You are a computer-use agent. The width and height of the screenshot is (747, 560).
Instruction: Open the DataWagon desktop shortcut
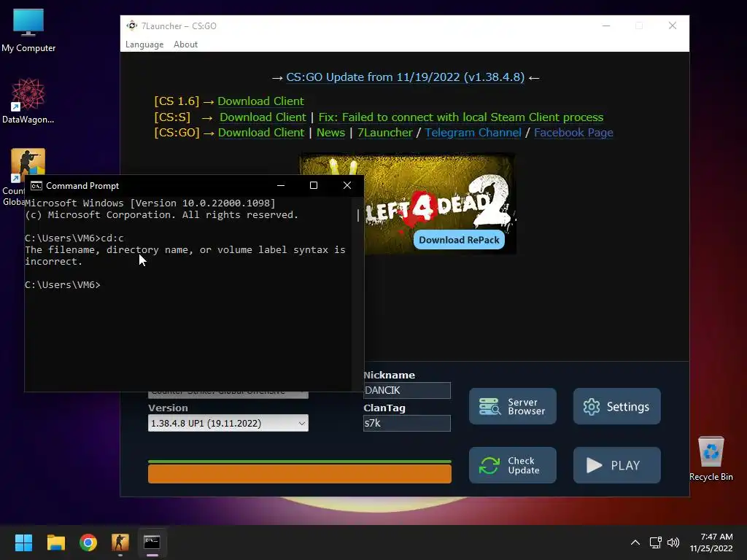pyautogui.click(x=28, y=101)
